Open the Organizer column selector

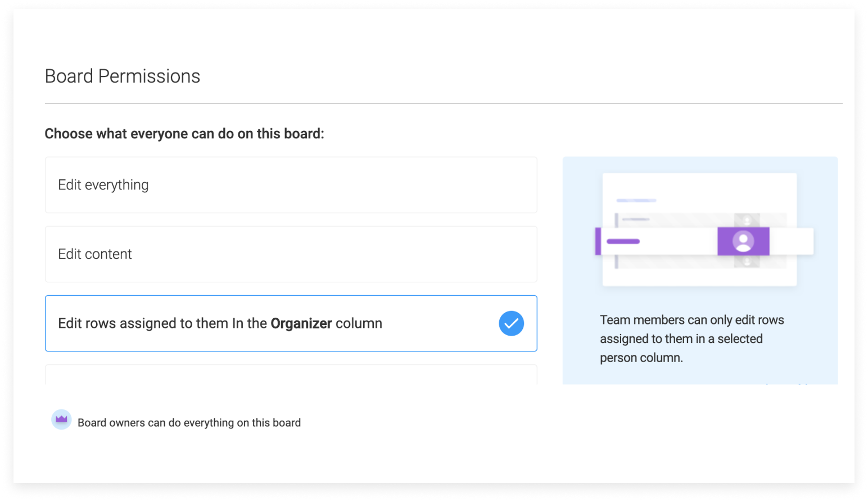click(x=301, y=323)
